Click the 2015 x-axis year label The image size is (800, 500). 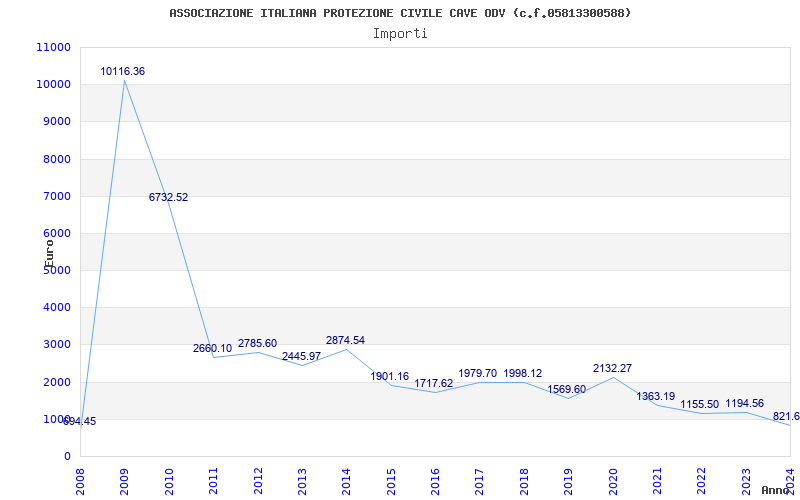coord(391,481)
